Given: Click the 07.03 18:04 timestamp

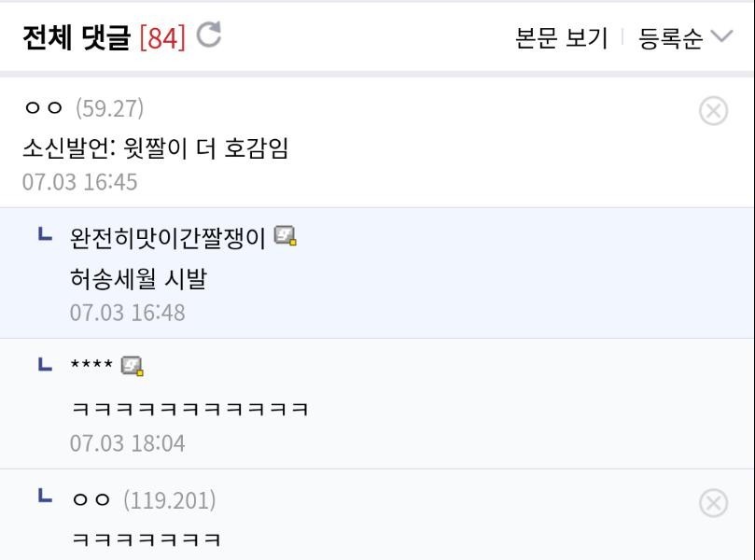Looking at the screenshot, I should tap(127, 442).
